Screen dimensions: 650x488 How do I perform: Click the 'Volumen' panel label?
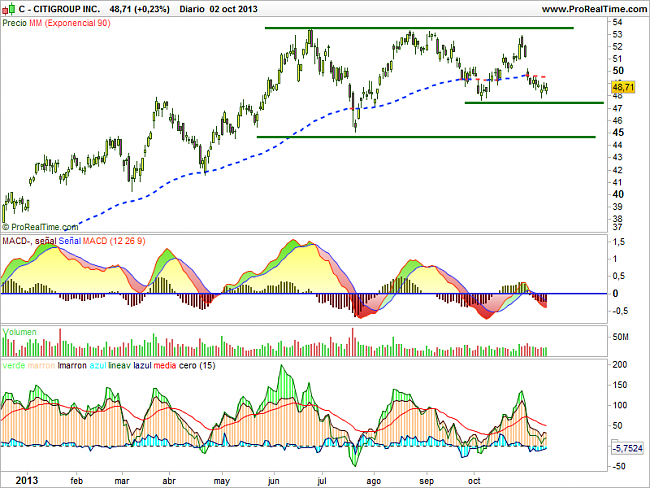(19, 332)
